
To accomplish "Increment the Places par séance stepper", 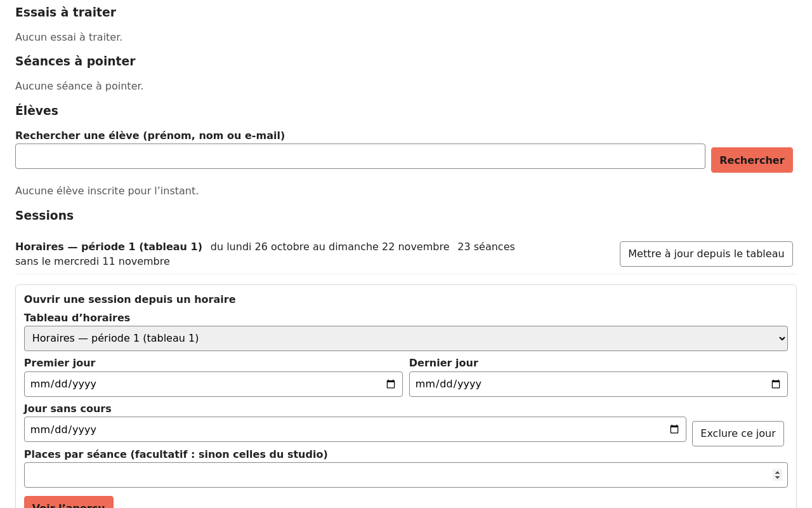I will pyautogui.click(x=777, y=472).
